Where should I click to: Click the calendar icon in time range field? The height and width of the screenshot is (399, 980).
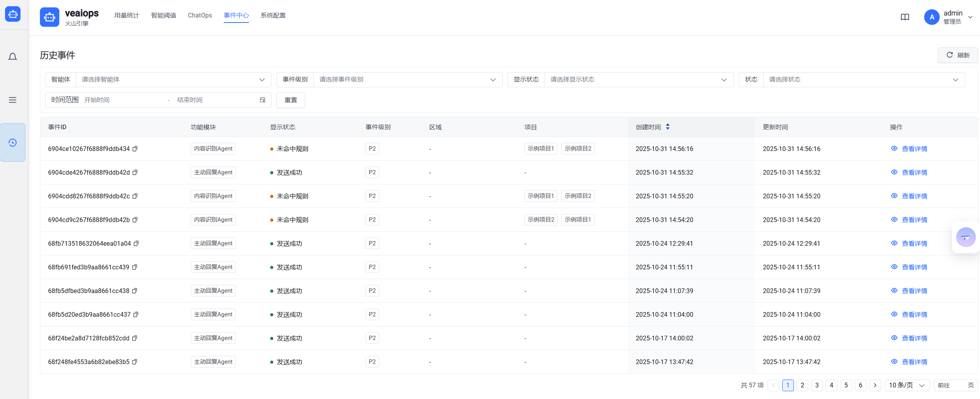click(x=262, y=100)
